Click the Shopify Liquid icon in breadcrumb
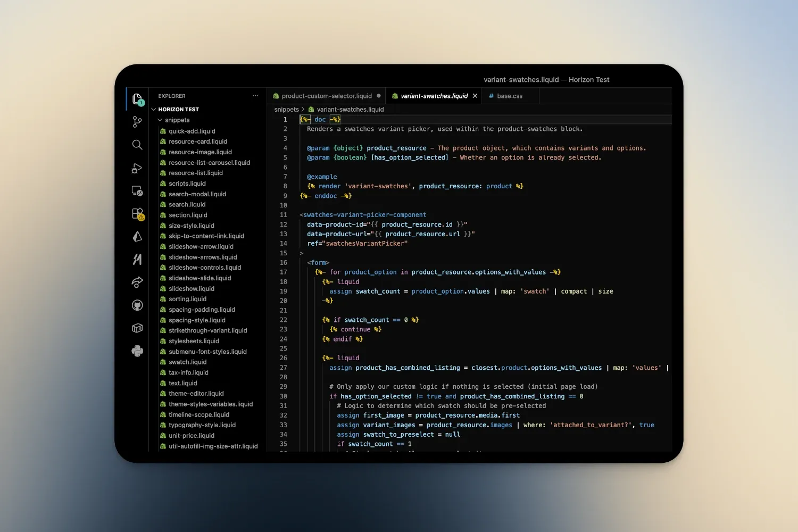Image resolution: width=798 pixels, height=532 pixels. [311, 109]
